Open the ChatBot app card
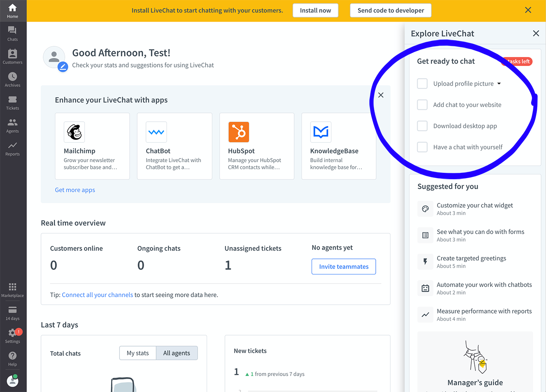The image size is (546, 392). click(x=174, y=146)
